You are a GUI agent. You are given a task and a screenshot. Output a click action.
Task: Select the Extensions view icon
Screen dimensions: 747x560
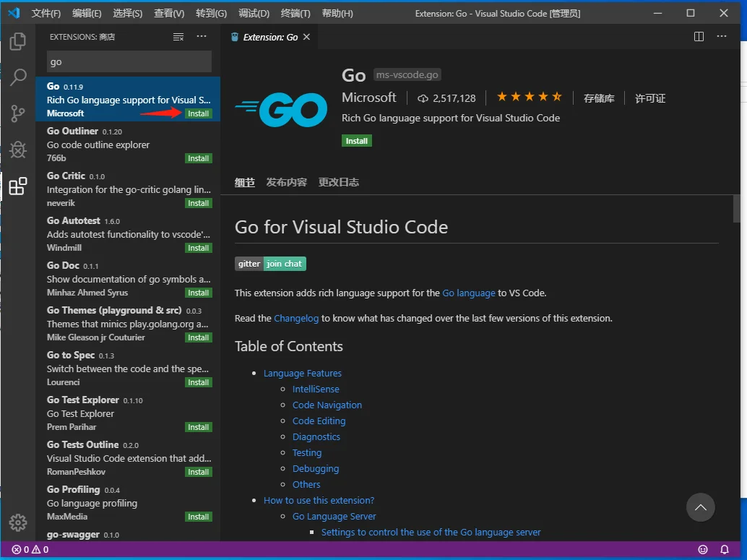(x=17, y=186)
